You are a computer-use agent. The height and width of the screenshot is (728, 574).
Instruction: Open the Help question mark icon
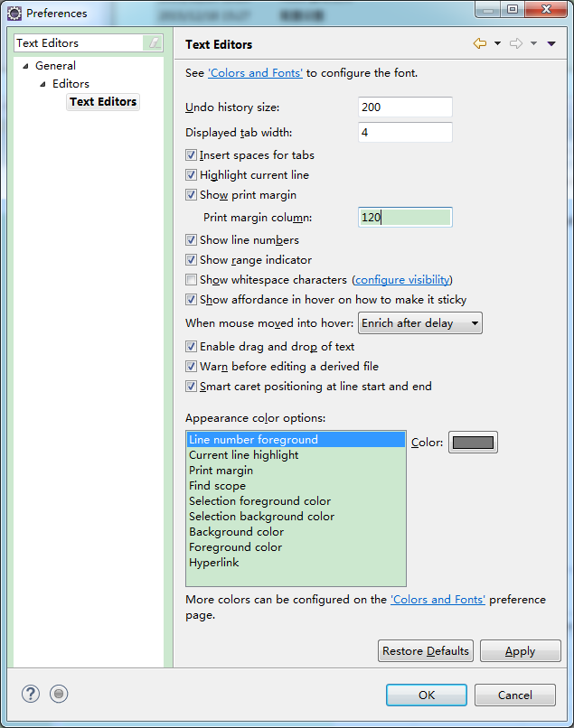pyautogui.click(x=31, y=694)
